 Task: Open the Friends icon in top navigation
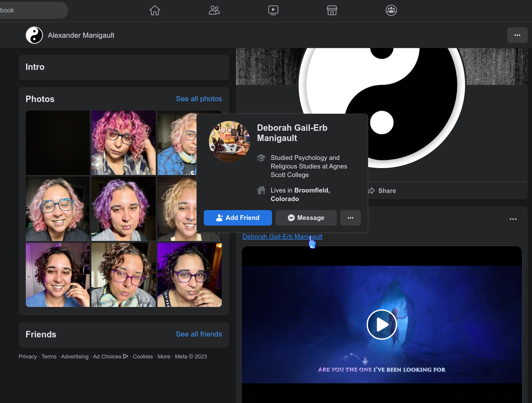[x=214, y=10]
